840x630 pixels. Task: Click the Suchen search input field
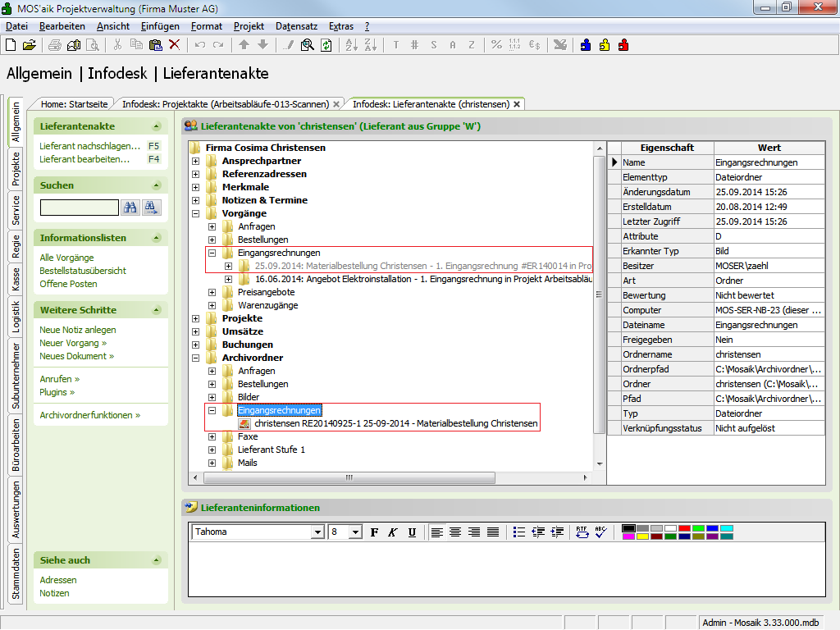pyautogui.click(x=79, y=208)
